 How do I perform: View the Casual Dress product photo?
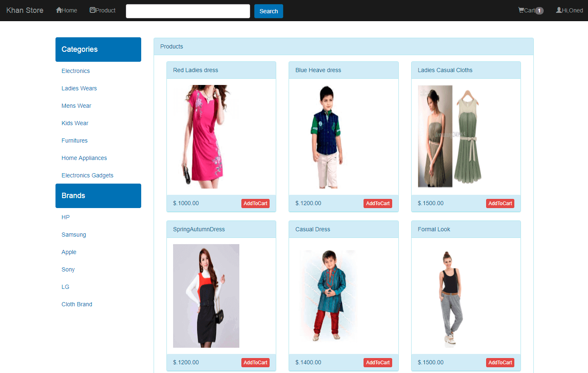point(329,296)
